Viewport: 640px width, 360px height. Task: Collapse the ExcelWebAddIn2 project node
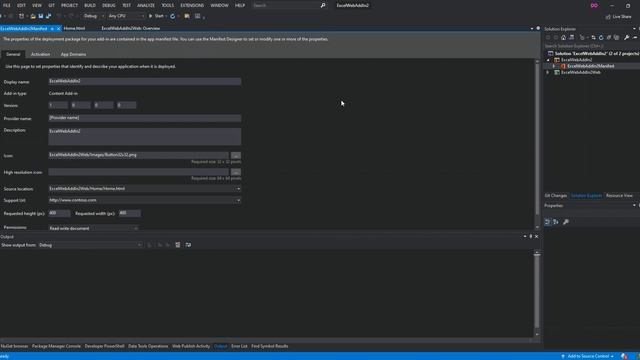point(548,60)
